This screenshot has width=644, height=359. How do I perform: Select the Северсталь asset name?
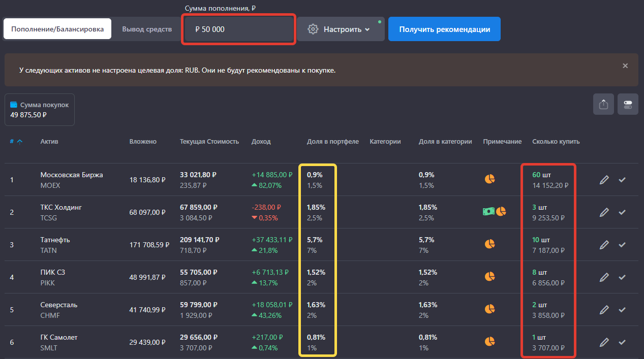click(x=59, y=305)
